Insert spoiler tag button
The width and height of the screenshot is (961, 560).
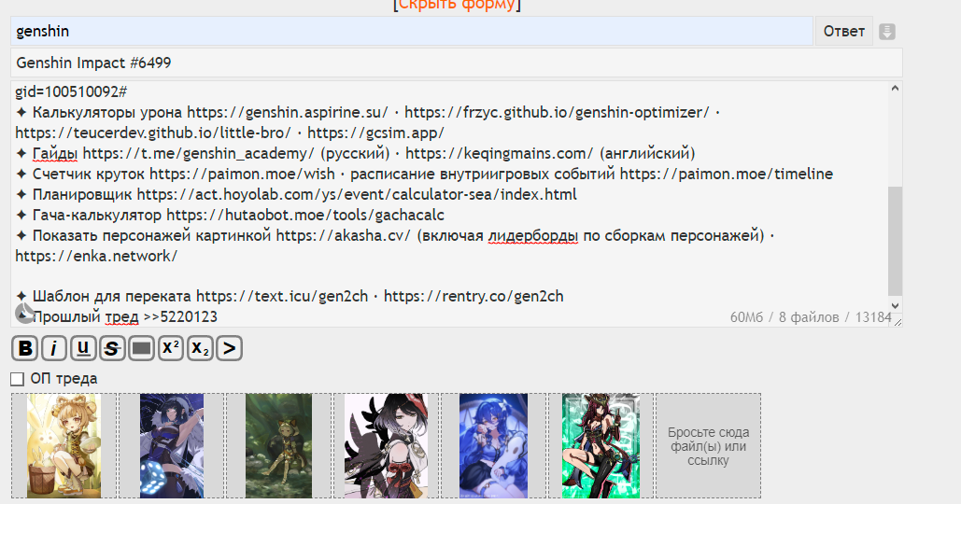tap(142, 348)
